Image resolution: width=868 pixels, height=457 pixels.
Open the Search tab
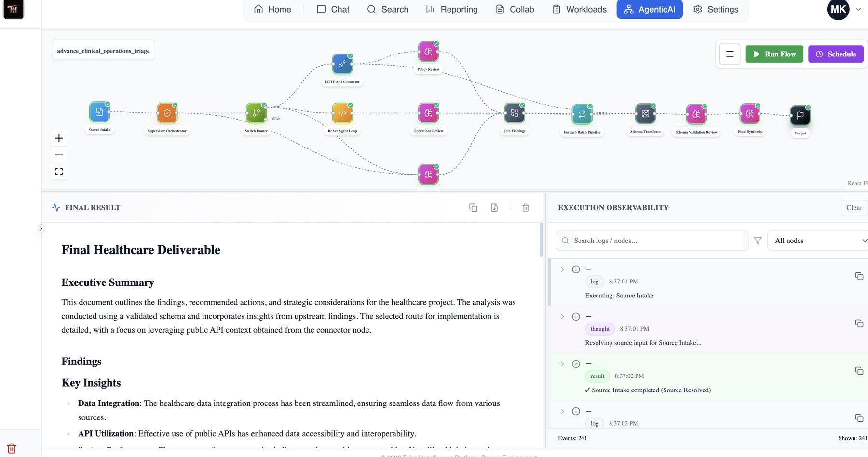(x=388, y=9)
